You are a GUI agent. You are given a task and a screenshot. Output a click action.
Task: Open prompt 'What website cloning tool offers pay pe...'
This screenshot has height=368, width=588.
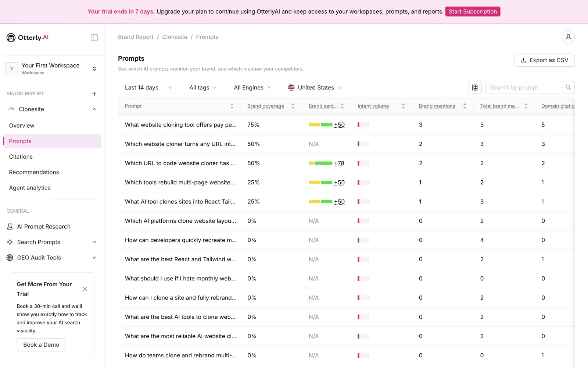tap(181, 125)
